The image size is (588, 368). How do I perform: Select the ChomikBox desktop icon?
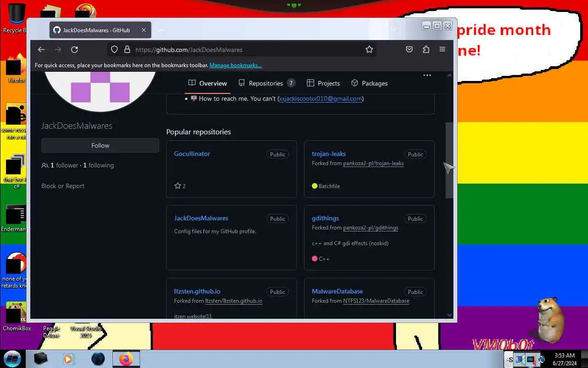click(x=17, y=316)
